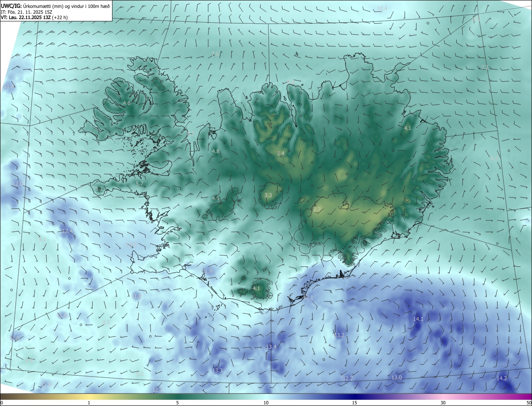532x406 pixels.
Task: Click the 3.4 value label on the map
Action: (x=281, y=154)
